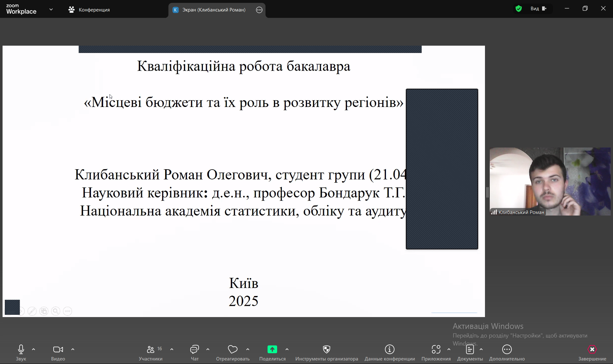Open the Приложения apps icon

coord(436,350)
